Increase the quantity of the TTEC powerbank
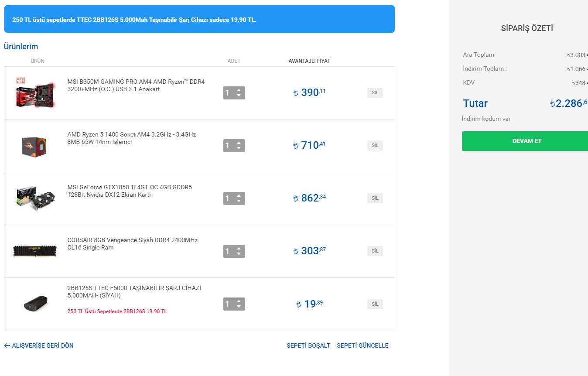Image resolution: width=588 pixels, height=376 pixels. pos(239,301)
